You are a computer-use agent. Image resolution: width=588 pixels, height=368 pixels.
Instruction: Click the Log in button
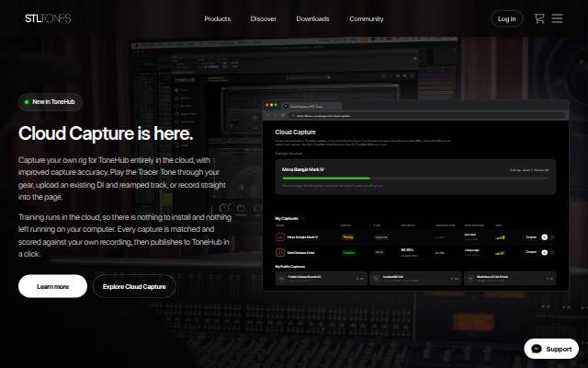(x=506, y=18)
